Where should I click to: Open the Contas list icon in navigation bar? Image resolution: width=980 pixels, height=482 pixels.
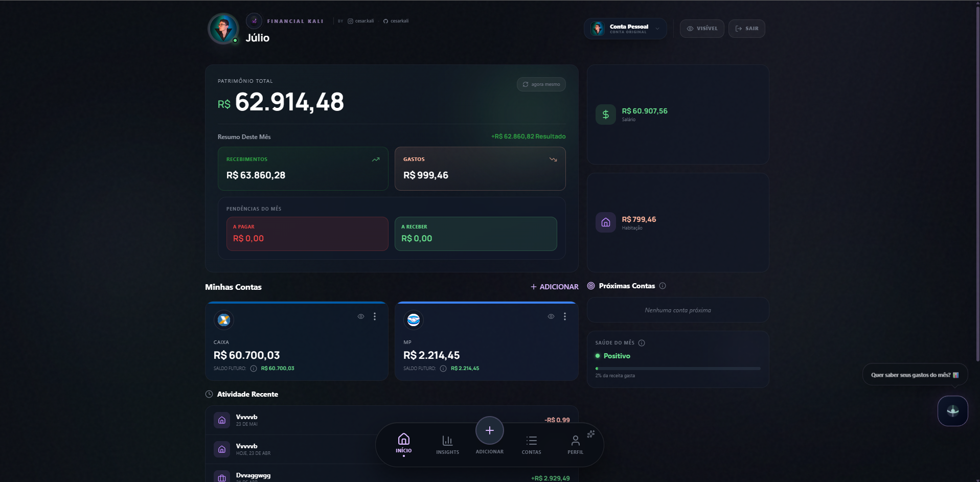(x=531, y=441)
